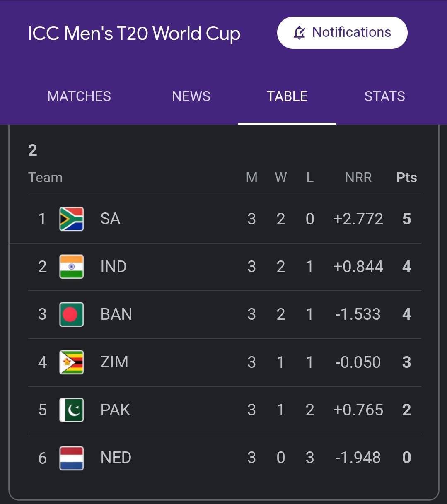Viewport: 447px width, 504px height.
Task: Select the NED team name
Action: point(116,458)
